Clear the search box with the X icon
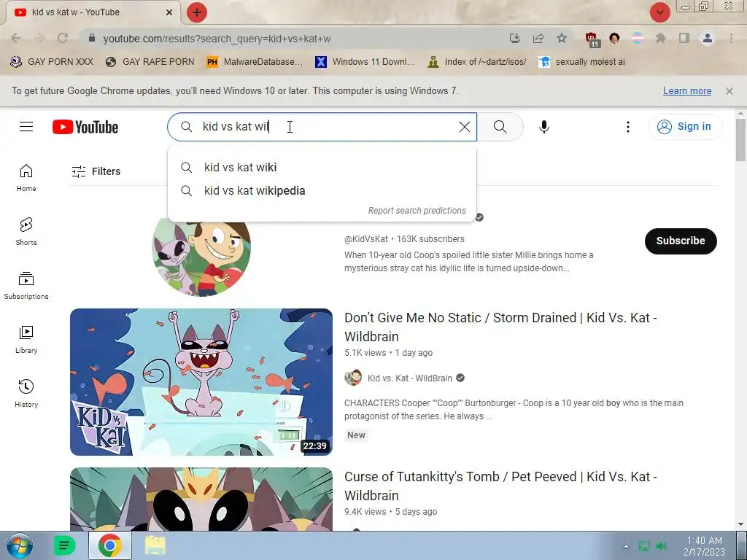747x560 pixels. pyautogui.click(x=465, y=127)
